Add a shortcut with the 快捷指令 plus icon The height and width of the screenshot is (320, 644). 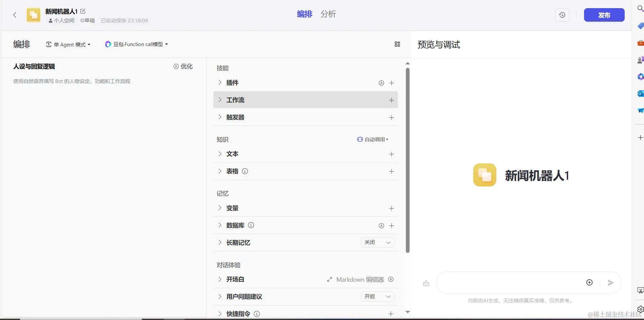(x=391, y=314)
